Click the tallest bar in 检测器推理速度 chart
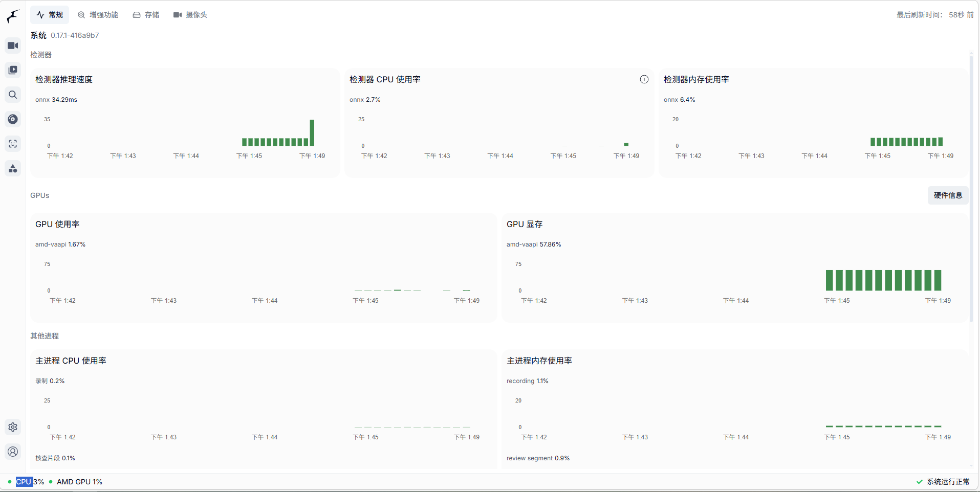 (312, 132)
